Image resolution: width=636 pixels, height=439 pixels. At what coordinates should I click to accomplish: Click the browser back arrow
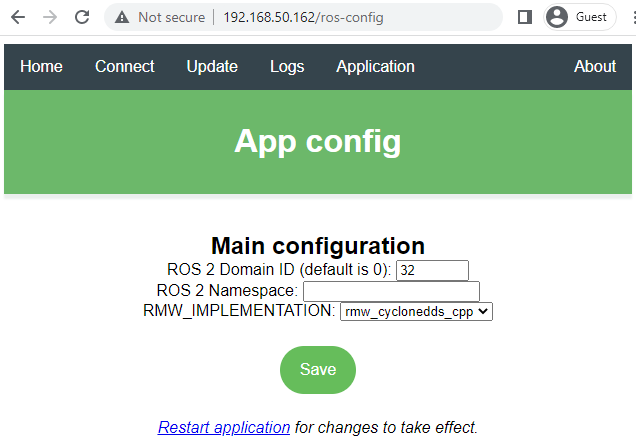[x=18, y=17]
